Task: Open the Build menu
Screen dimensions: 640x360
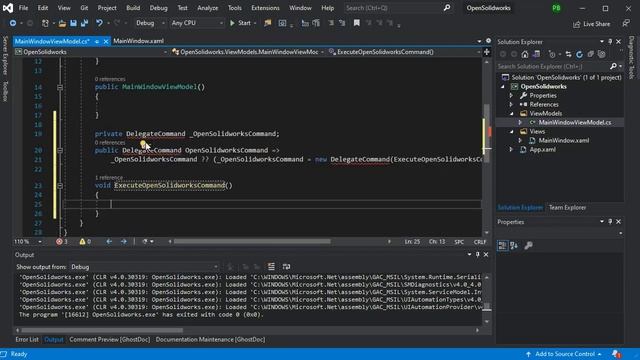Action: pos(133,8)
